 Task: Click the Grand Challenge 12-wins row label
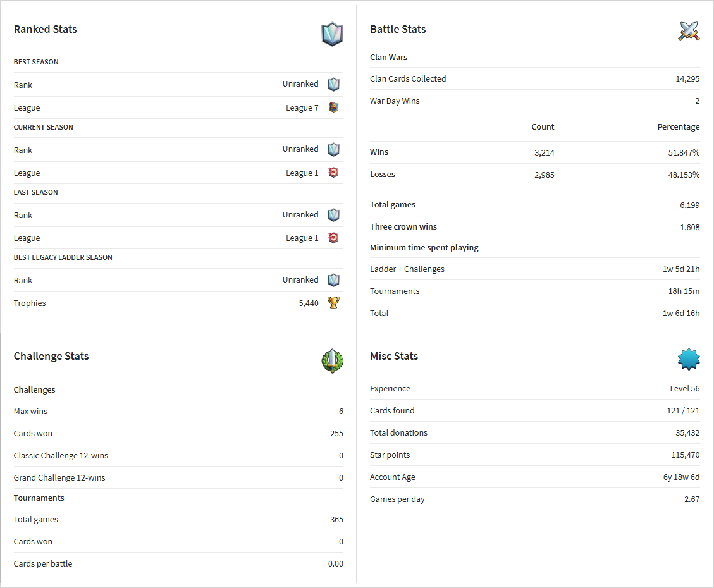click(59, 478)
